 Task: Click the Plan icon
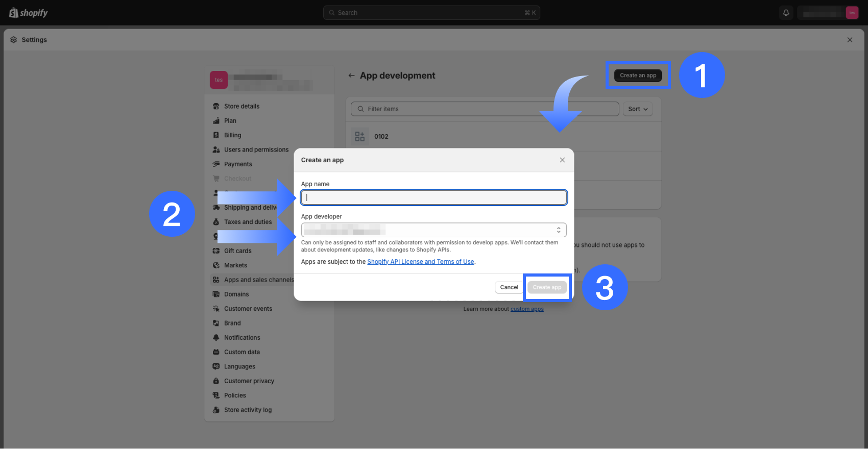click(216, 121)
